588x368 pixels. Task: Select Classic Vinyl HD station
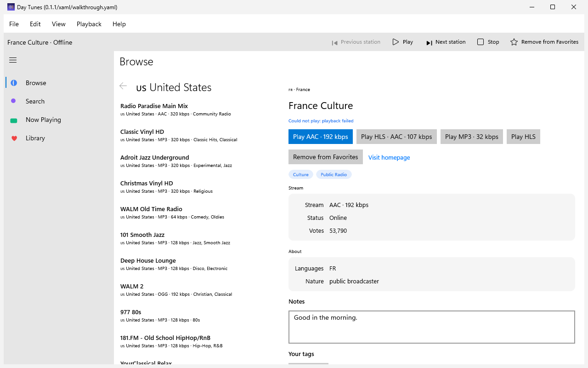(198, 135)
